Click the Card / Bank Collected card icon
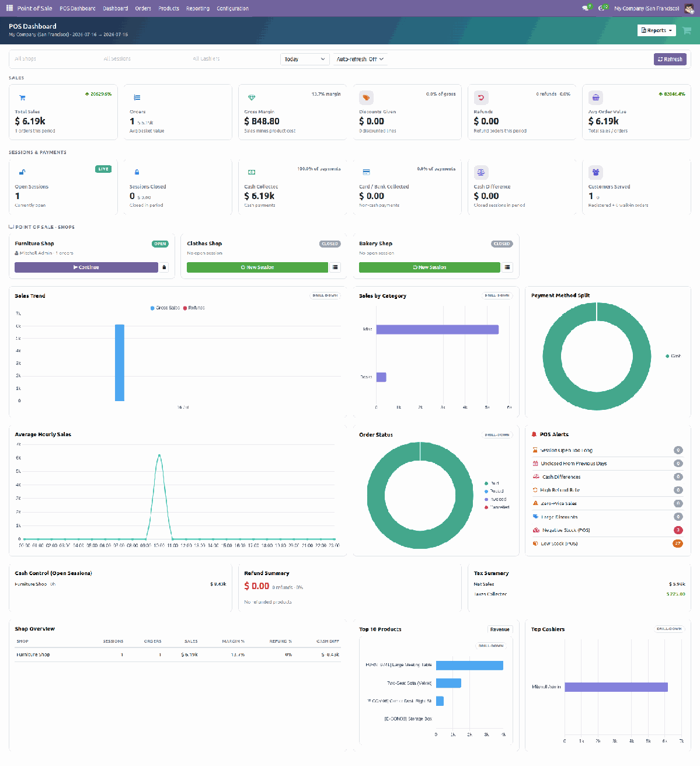700x766 pixels. 366,172
